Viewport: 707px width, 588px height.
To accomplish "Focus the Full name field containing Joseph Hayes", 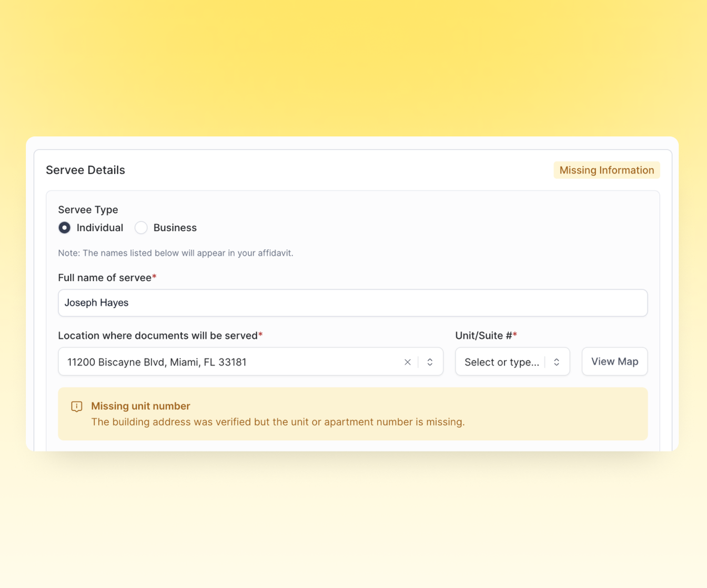I will coord(352,303).
